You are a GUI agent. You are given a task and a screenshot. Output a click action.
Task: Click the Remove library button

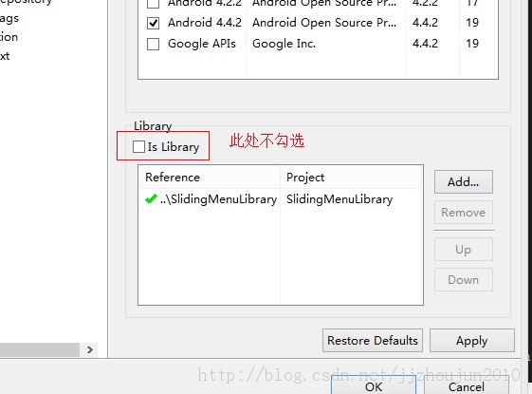[x=463, y=213]
